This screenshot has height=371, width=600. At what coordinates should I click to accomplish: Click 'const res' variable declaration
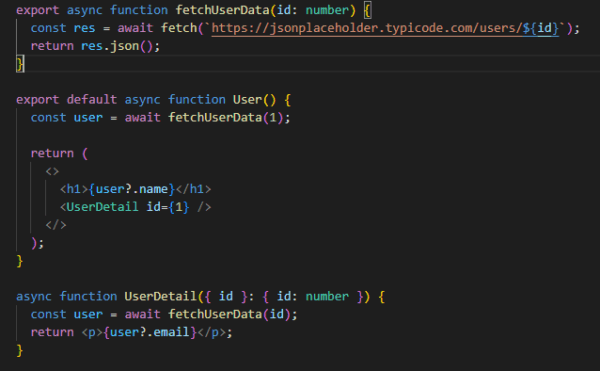coord(63,28)
